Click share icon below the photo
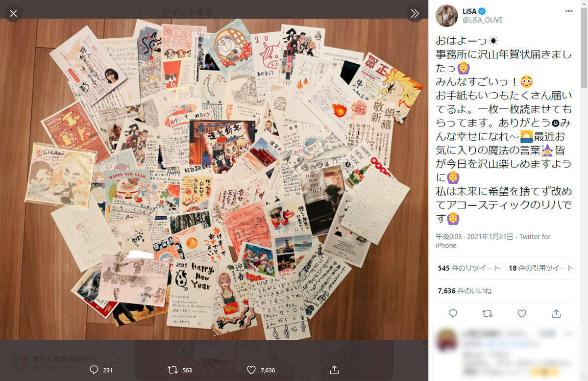The image size is (588, 381). pos(334,369)
